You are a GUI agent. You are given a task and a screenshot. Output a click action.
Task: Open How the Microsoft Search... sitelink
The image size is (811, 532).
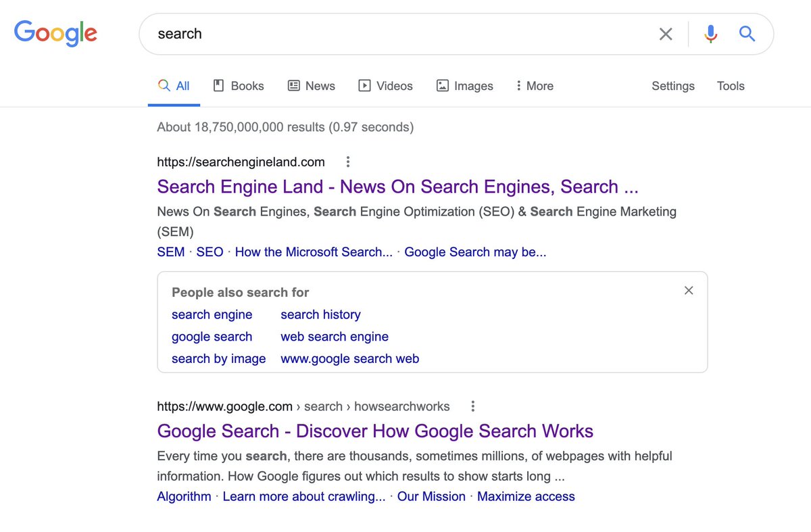tap(314, 252)
